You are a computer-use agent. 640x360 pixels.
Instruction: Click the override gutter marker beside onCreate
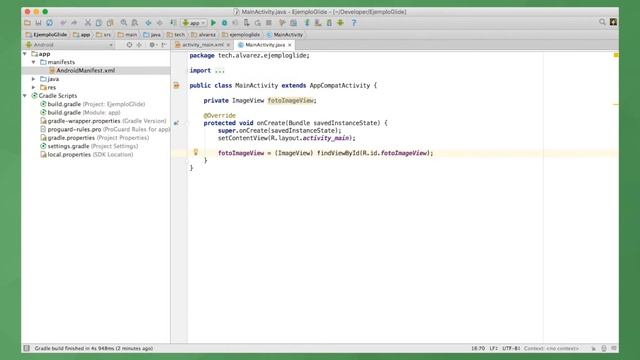click(x=176, y=123)
